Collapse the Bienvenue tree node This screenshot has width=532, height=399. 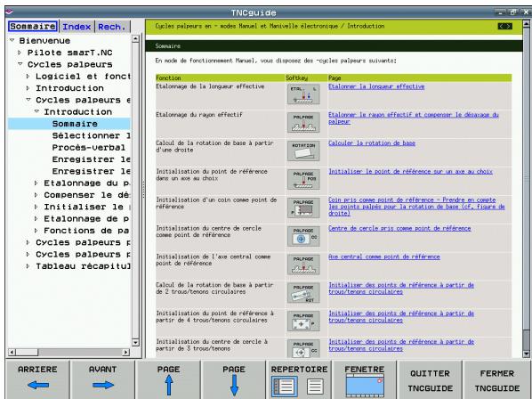[x=12, y=40]
